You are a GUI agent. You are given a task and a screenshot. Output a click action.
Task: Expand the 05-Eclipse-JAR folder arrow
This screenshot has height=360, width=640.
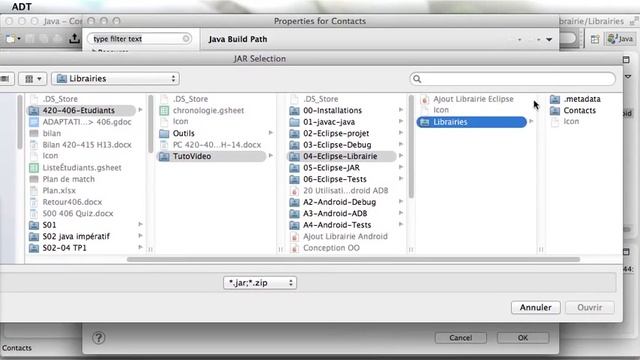[401, 167]
